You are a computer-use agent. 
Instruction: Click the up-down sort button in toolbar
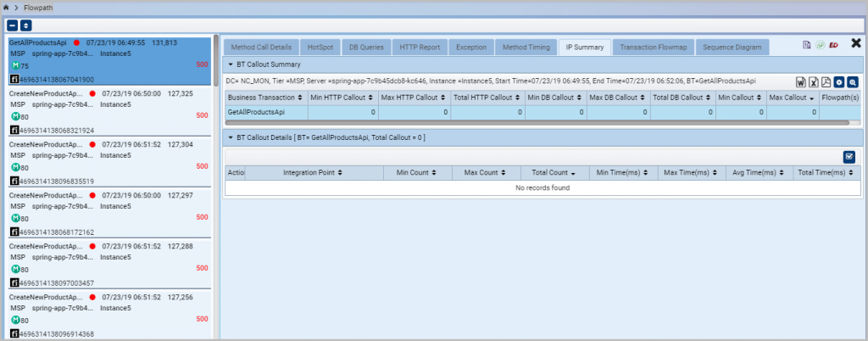click(x=26, y=25)
